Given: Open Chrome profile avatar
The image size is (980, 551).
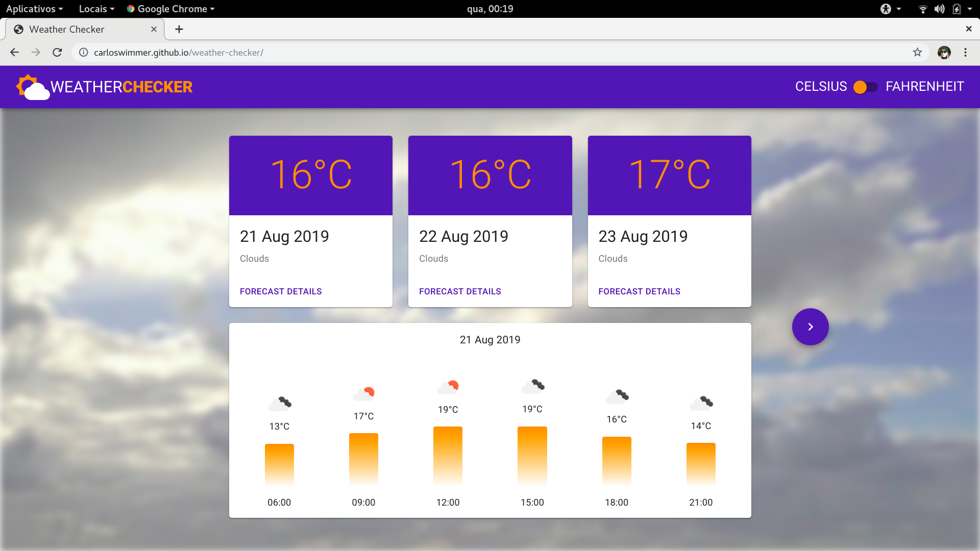Looking at the screenshot, I should point(944,53).
